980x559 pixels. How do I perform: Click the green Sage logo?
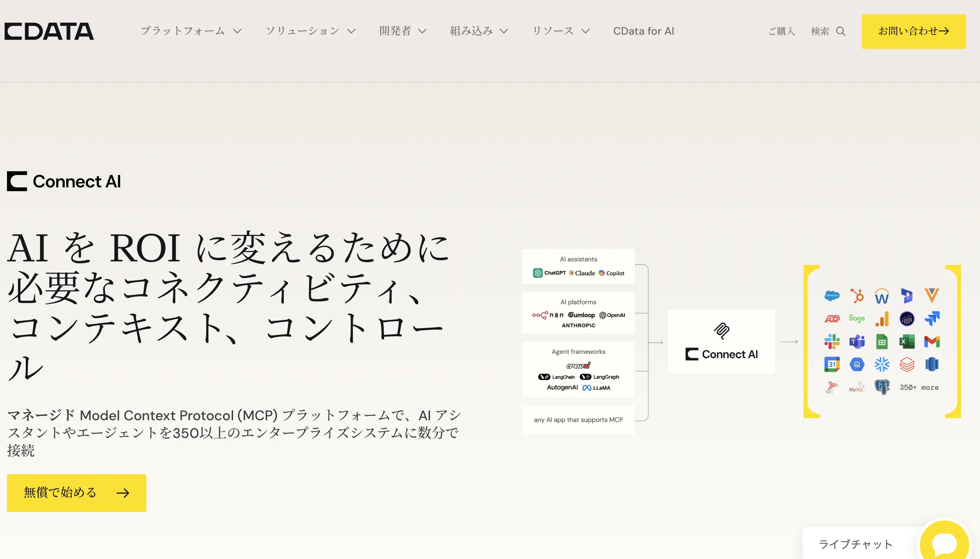[857, 318]
